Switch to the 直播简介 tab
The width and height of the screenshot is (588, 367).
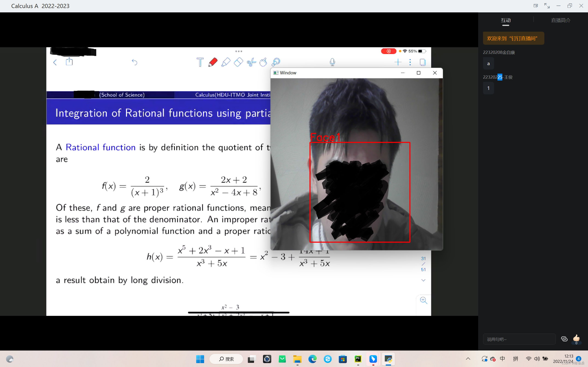coord(560,20)
